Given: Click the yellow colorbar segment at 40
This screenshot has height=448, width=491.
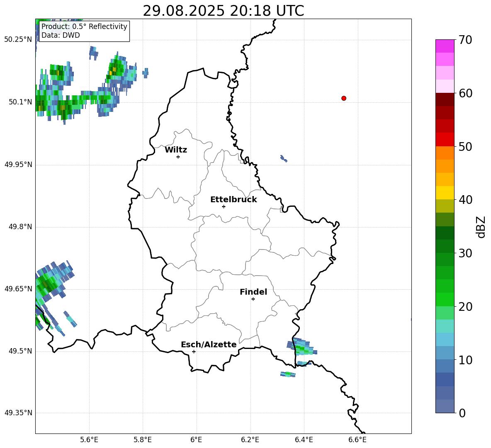Looking at the screenshot, I should (445, 193).
